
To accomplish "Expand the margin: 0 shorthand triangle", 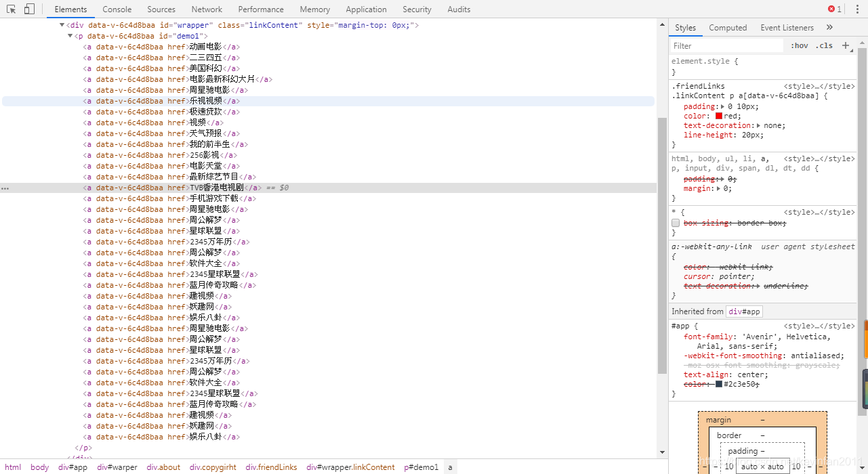I will click(718, 188).
